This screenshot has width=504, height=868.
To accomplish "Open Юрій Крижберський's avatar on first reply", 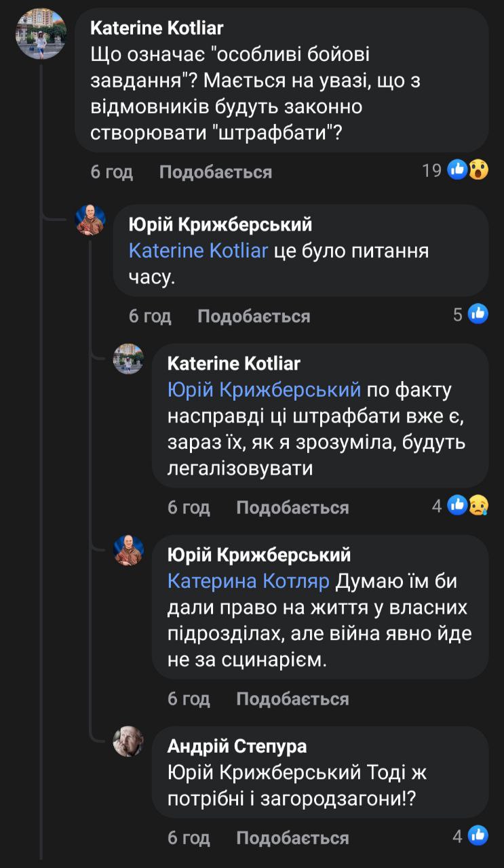I will (x=90, y=220).
